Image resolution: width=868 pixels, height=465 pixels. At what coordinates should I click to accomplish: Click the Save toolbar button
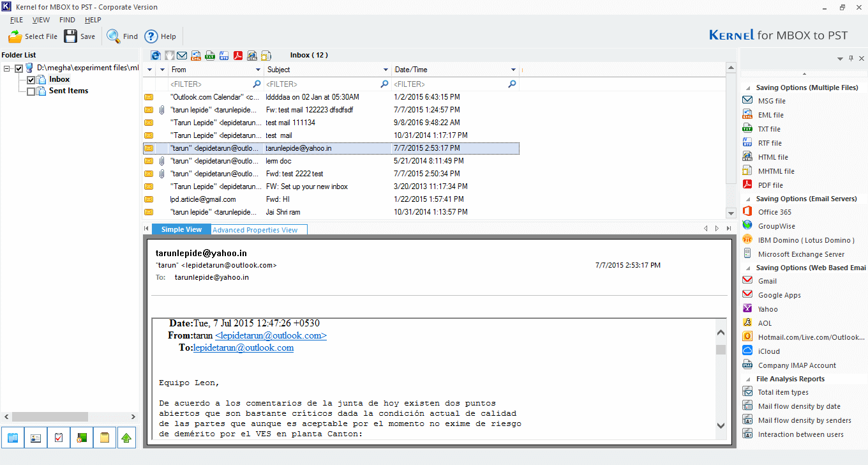coord(80,36)
